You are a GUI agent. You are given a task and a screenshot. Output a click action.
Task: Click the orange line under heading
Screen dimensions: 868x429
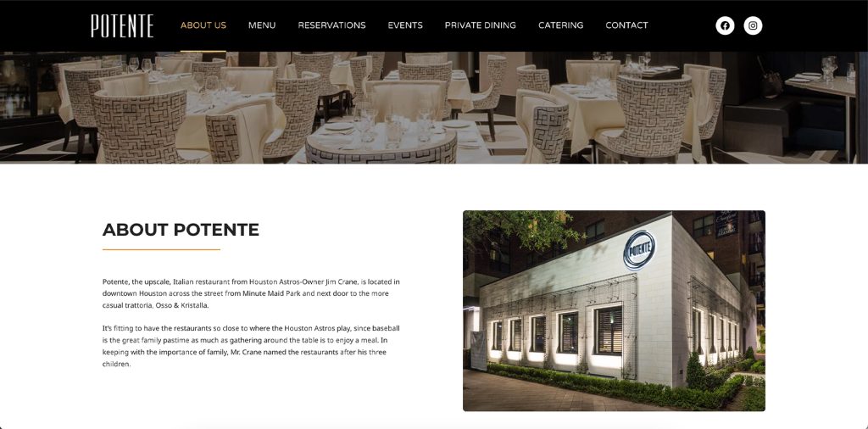pos(161,249)
